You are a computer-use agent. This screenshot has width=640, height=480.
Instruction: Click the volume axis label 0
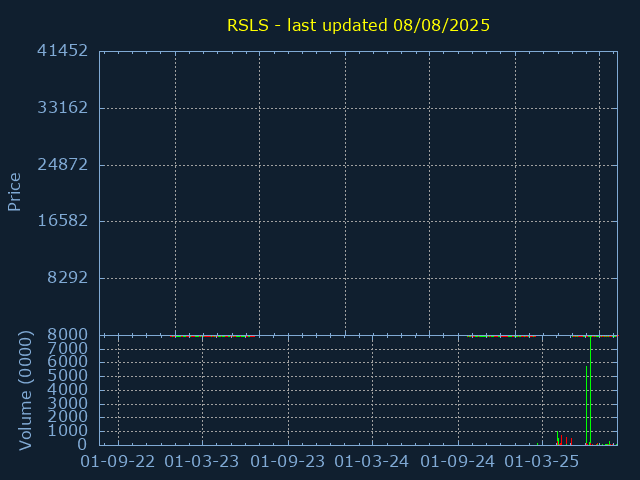(x=82, y=444)
